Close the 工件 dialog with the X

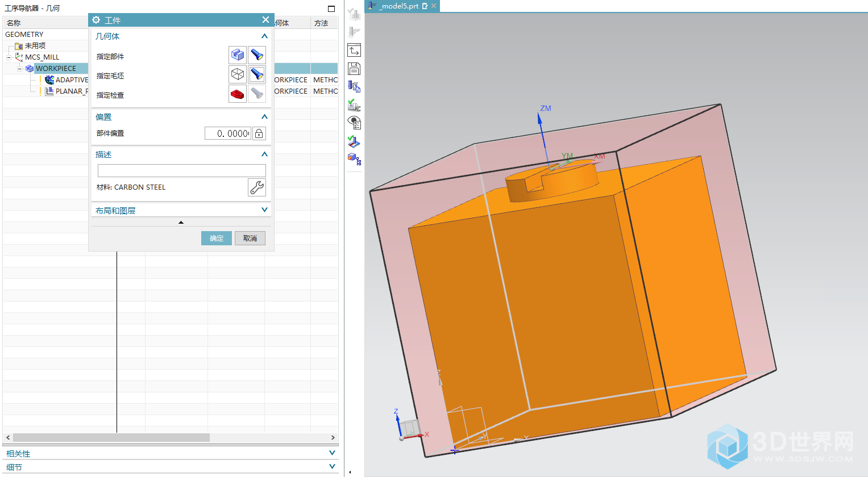point(265,20)
